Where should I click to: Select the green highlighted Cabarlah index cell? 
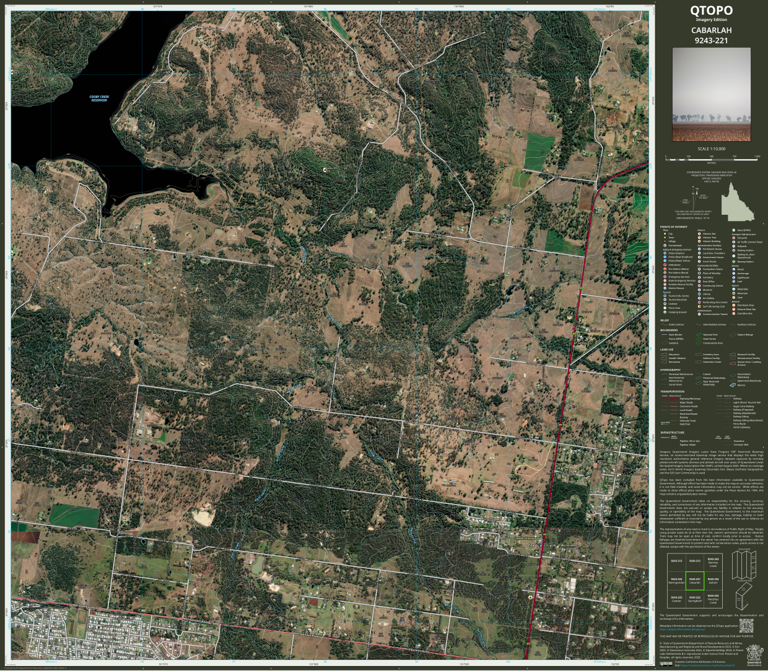(x=695, y=581)
